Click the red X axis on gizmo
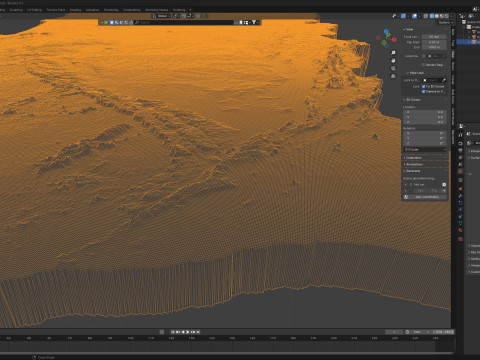The height and width of the screenshot is (360, 480). tap(394, 40)
